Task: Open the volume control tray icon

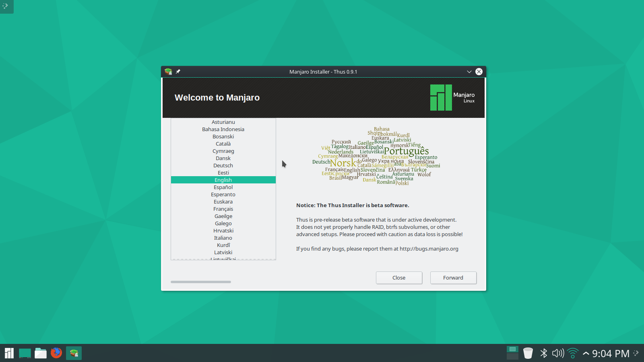Action: [558, 353]
